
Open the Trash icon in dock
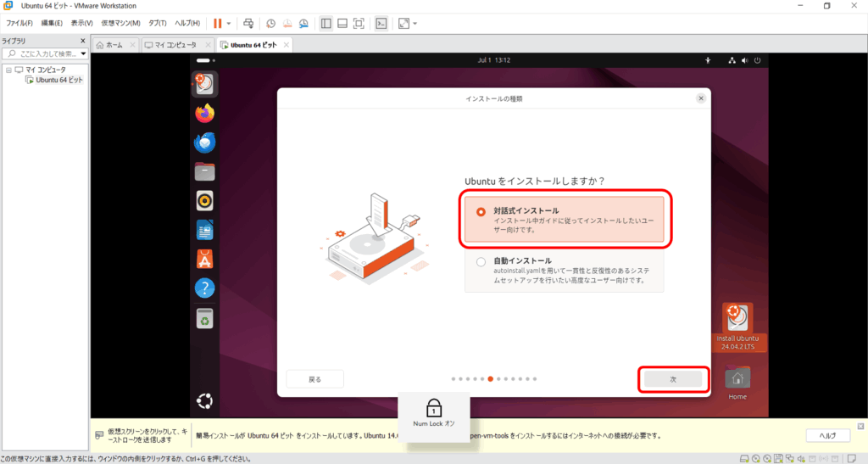pyautogui.click(x=204, y=318)
